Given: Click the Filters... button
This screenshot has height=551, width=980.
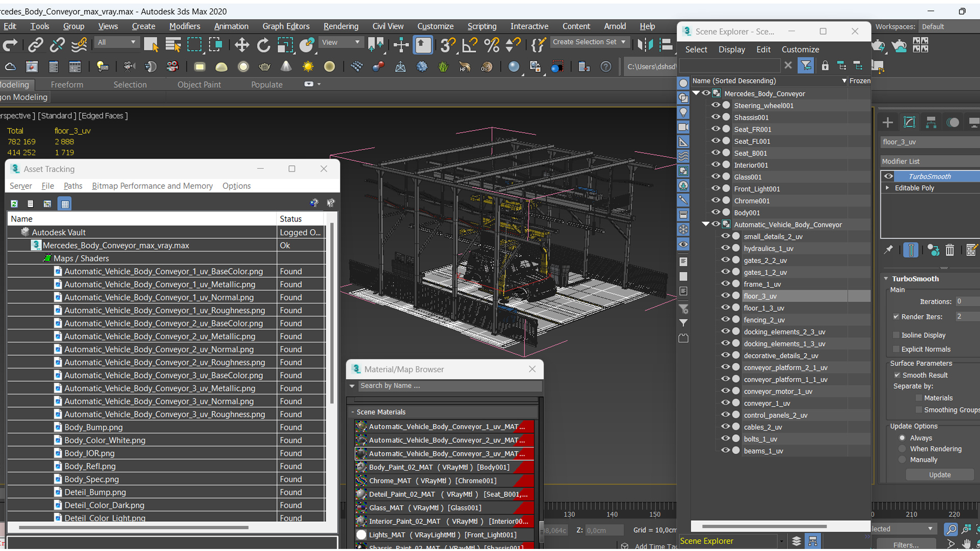Looking at the screenshot, I should [x=906, y=545].
